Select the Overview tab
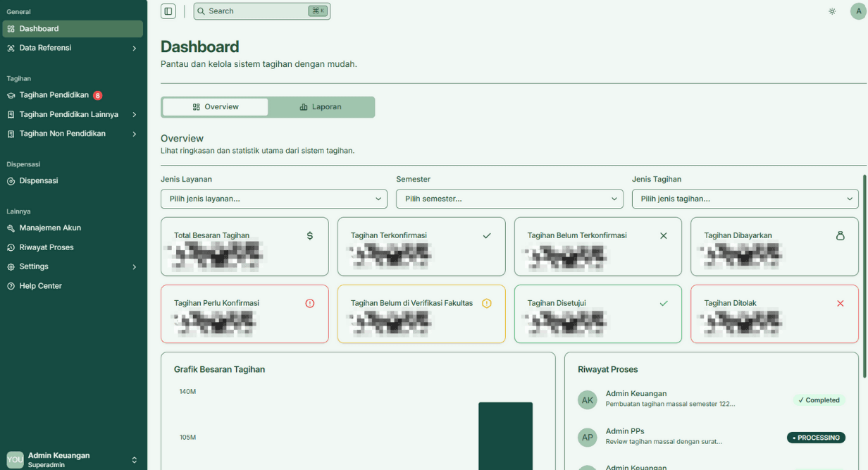868x470 pixels. [x=216, y=107]
